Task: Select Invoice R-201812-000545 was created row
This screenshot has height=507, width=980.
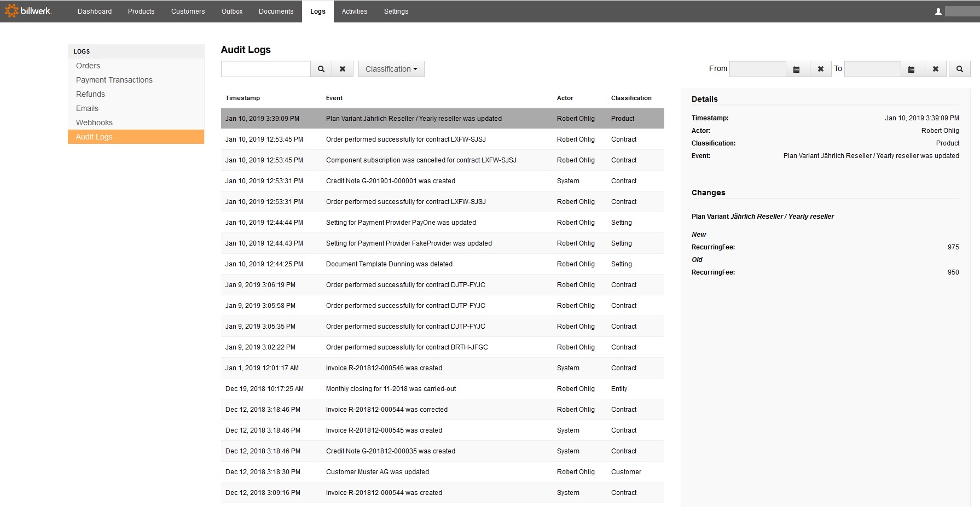Action: pos(443,430)
